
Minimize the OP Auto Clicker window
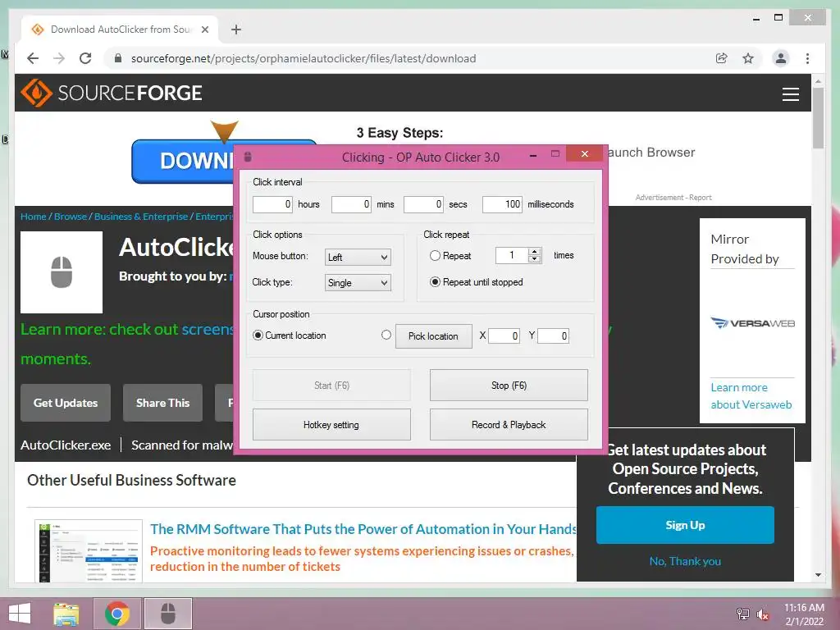(x=533, y=155)
